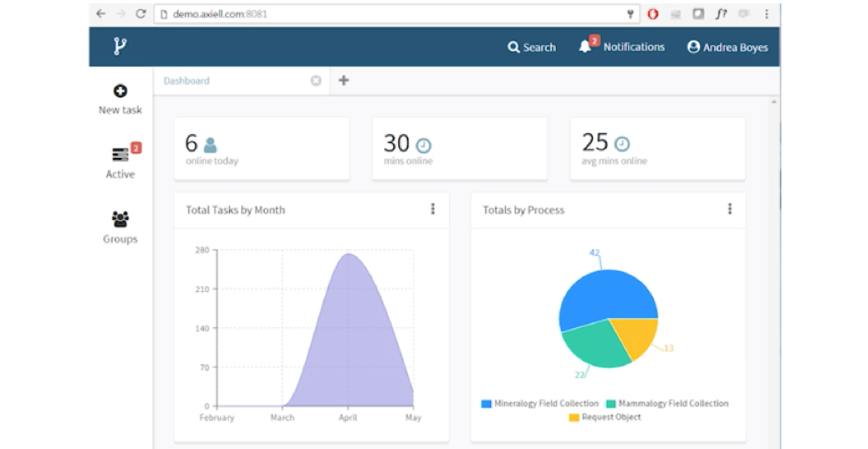Screen dimensions: 868x449
Task: Click the address bar URL field
Action: click(388, 14)
